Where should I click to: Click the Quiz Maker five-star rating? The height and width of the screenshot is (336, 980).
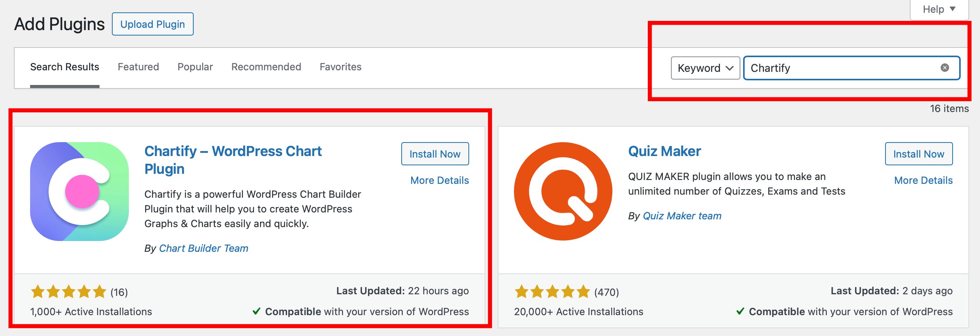552,292
